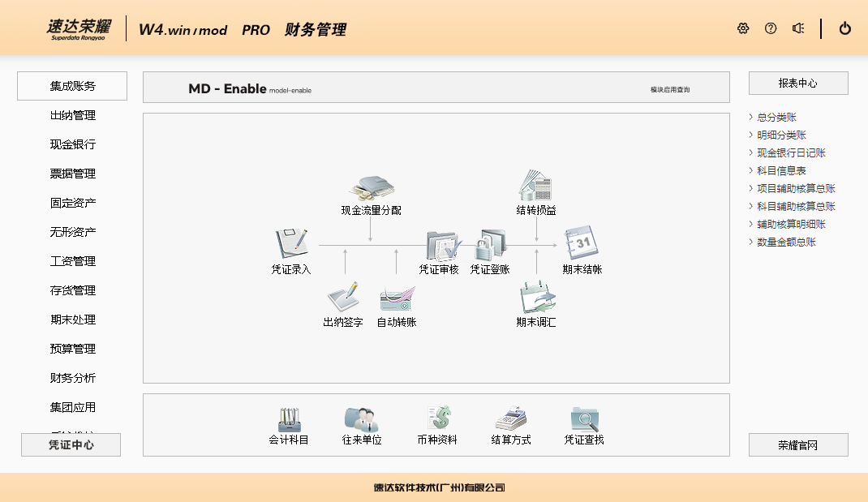Mute sound with the speaker icon
The height and width of the screenshot is (502, 868).
[x=798, y=28]
